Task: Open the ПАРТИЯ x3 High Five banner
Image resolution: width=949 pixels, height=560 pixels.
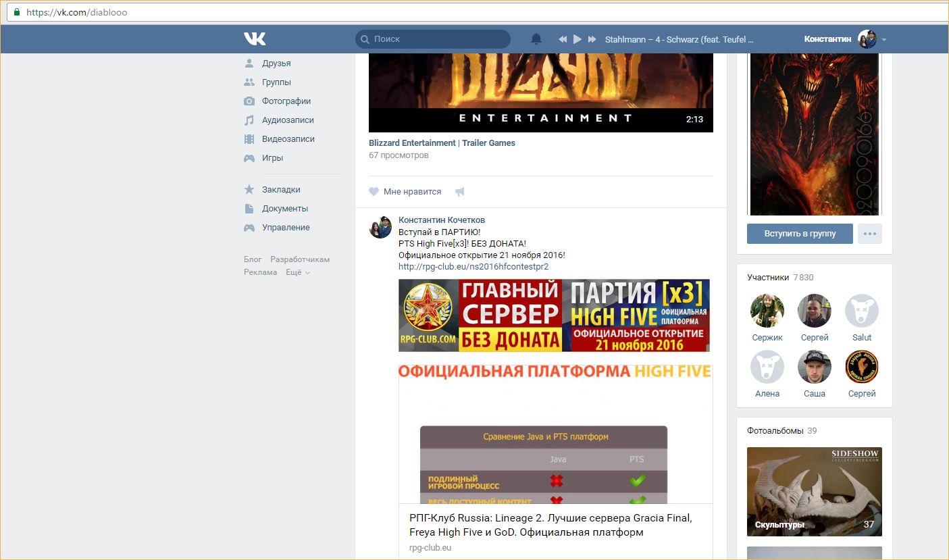Action: coord(554,315)
